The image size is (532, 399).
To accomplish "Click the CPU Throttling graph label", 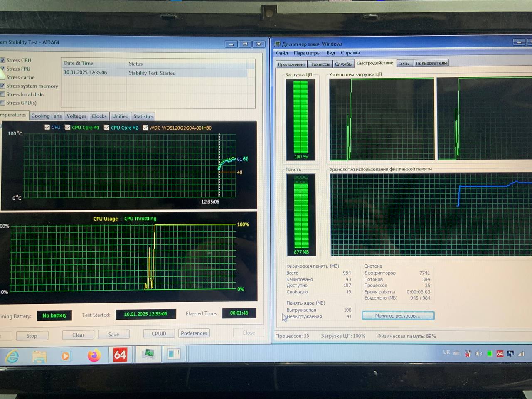I will point(140,218).
